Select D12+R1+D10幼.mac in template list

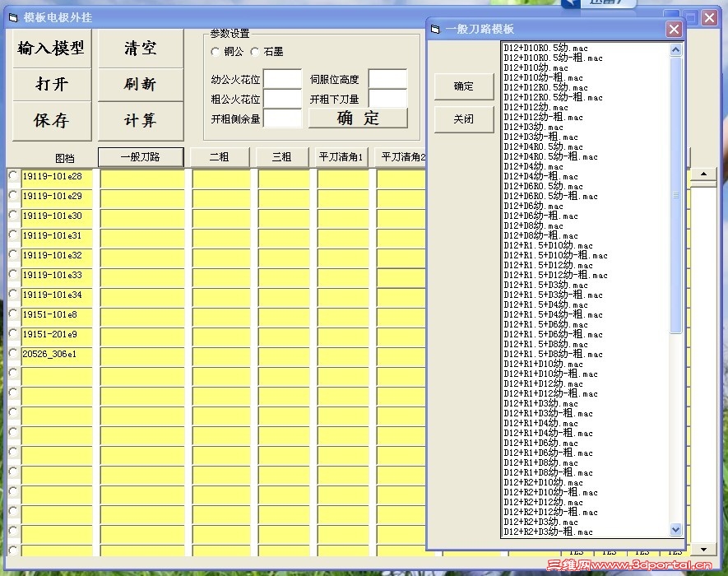[x=543, y=364]
